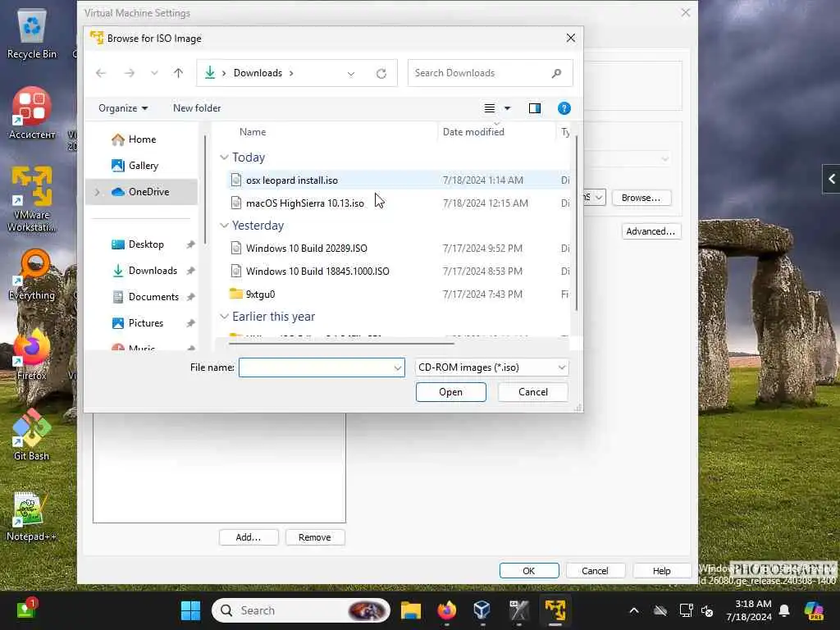The image size is (840, 630).
Task: Select osx leopard install.iso file
Action: [x=292, y=180]
